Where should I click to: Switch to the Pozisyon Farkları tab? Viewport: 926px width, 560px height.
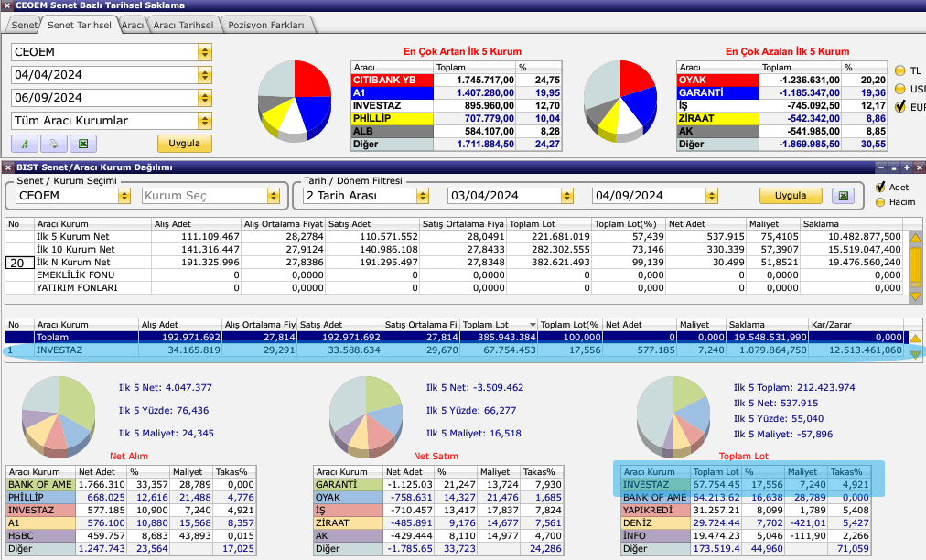click(266, 25)
